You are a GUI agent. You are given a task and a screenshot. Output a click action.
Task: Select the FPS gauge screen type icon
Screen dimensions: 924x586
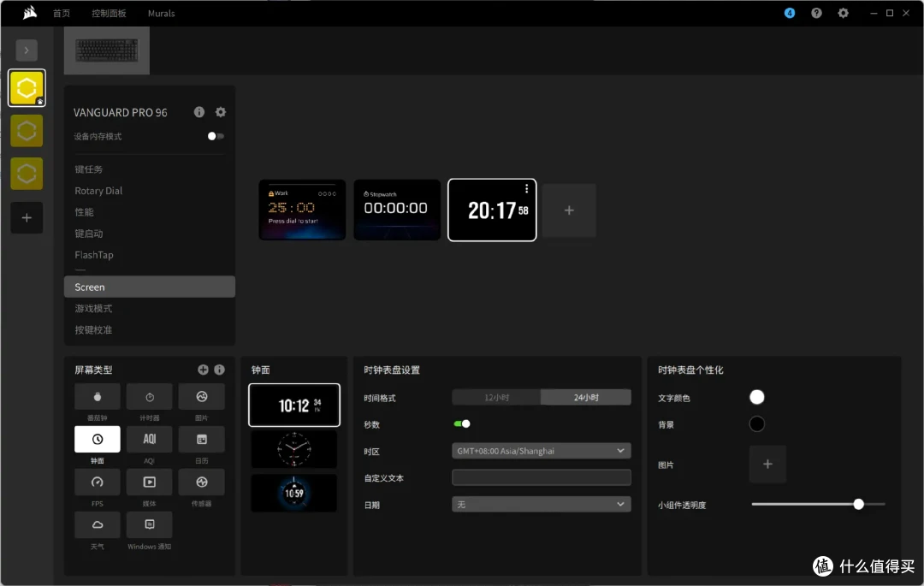[98, 482]
